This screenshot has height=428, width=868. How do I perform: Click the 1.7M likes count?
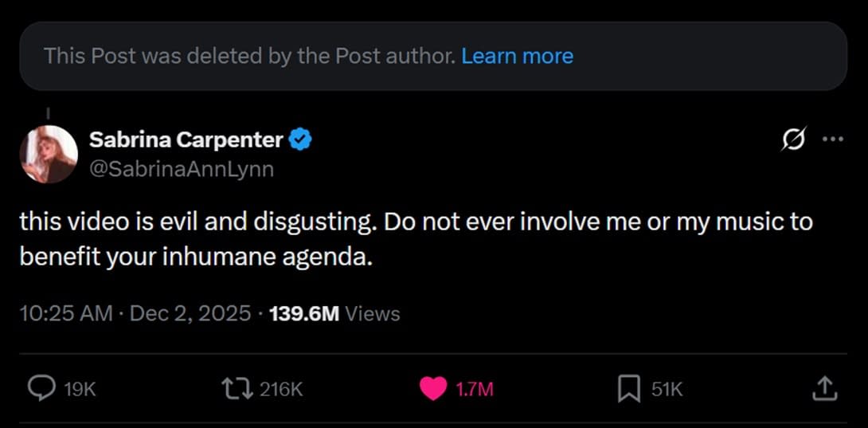475,389
